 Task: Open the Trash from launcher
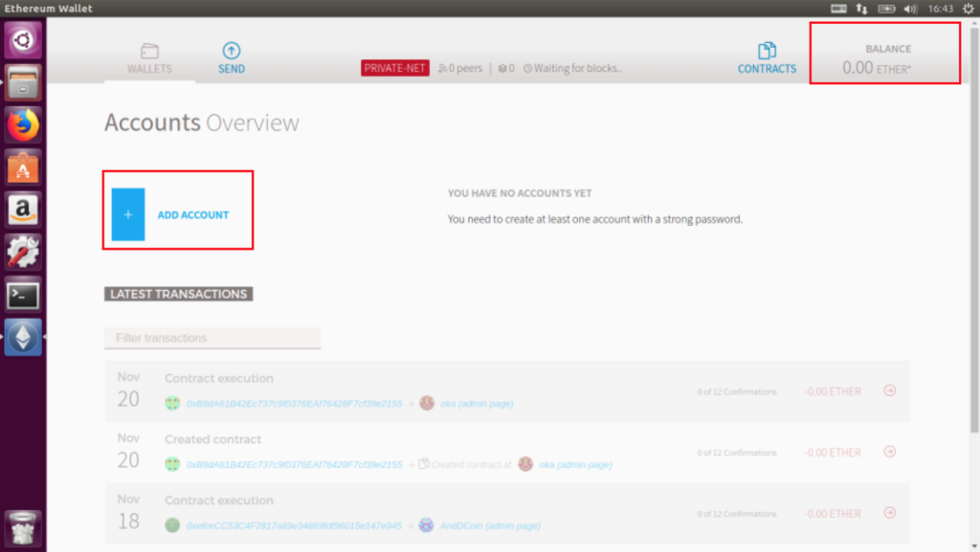pos(23,528)
